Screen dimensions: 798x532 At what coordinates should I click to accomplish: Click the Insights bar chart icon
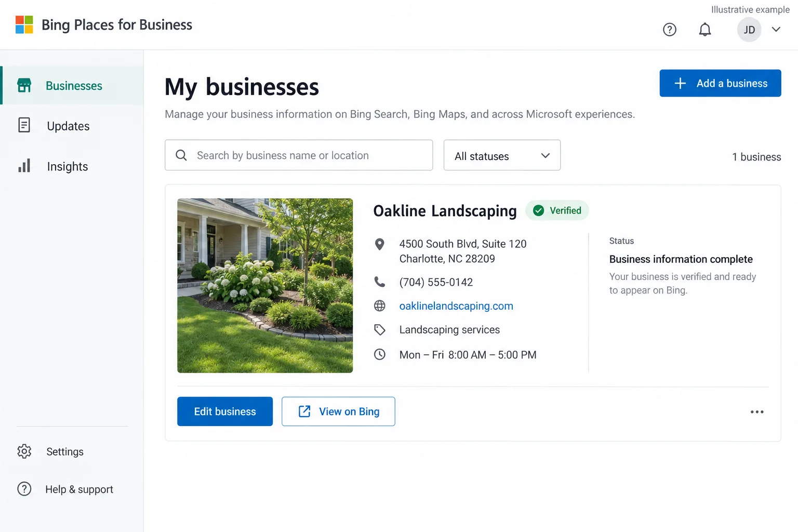[24, 166]
